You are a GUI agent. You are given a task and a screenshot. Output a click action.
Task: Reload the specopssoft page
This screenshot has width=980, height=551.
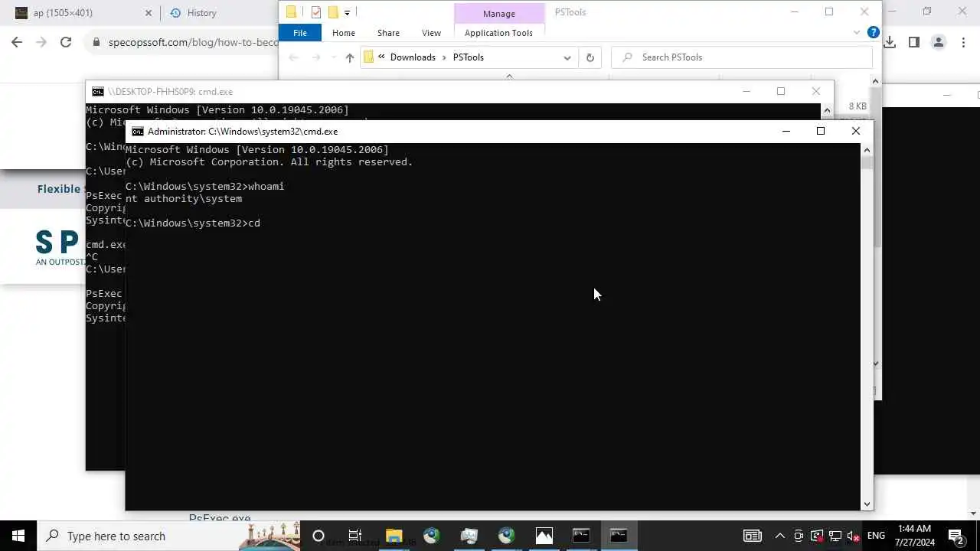coord(66,43)
